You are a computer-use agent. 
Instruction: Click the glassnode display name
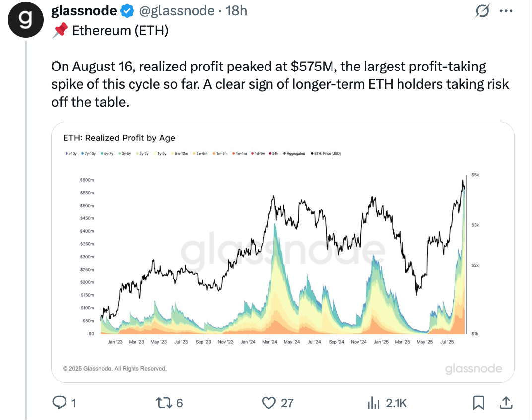[84, 11]
